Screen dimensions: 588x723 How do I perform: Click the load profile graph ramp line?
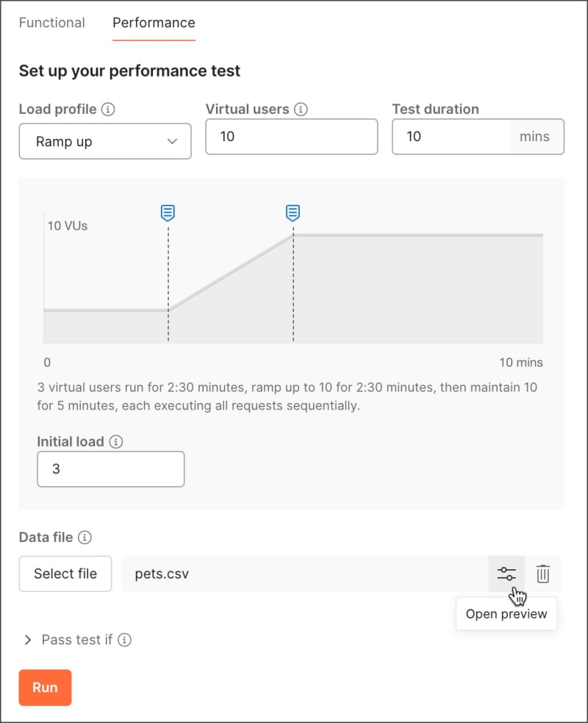(231, 273)
